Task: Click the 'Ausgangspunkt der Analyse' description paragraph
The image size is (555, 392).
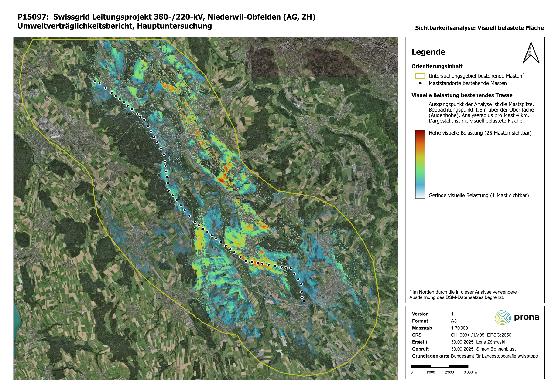Action: 481,113
